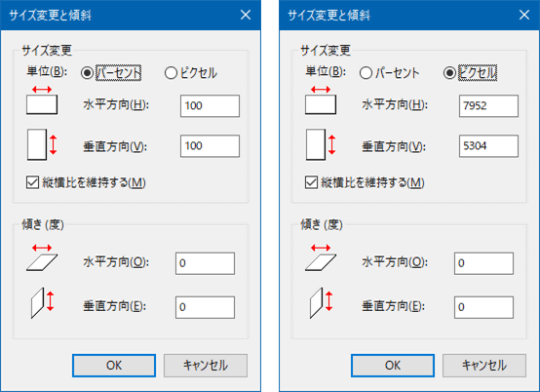Click vertical resize icon in left dialog
The image size is (540, 392).
click(42, 145)
